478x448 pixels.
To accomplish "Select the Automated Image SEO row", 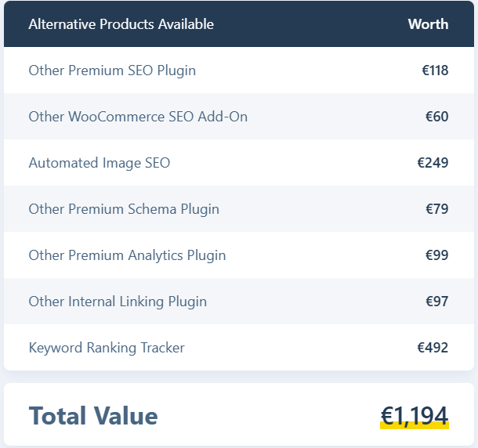I will (x=239, y=163).
